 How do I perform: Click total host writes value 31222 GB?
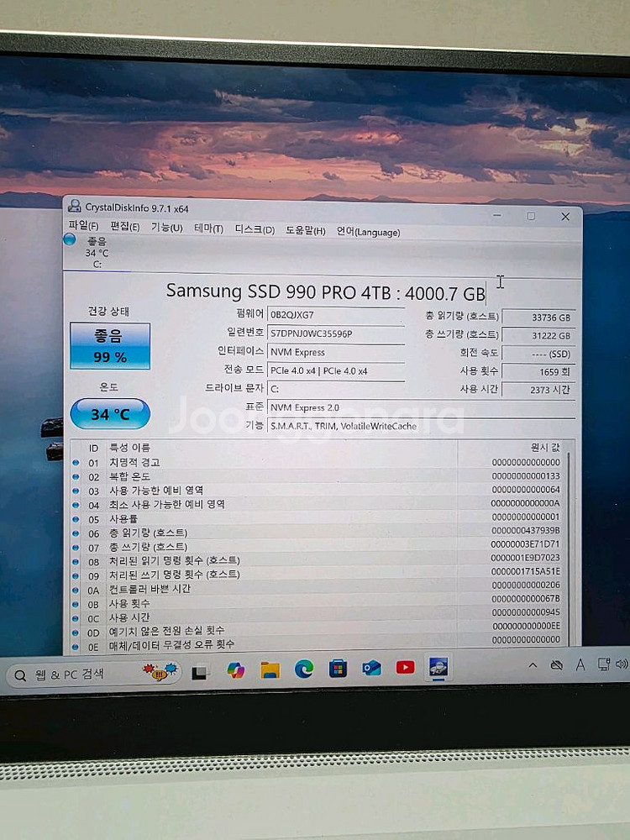click(539, 335)
